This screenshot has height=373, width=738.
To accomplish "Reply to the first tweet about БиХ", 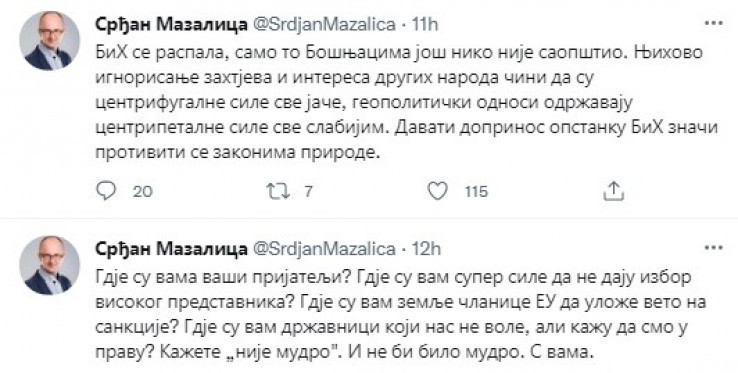I will (105, 191).
